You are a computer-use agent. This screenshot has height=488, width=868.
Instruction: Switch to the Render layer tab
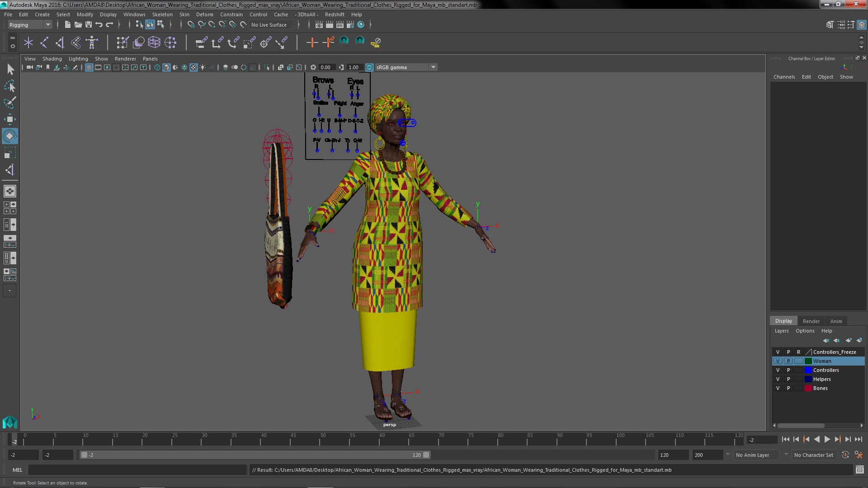click(811, 321)
